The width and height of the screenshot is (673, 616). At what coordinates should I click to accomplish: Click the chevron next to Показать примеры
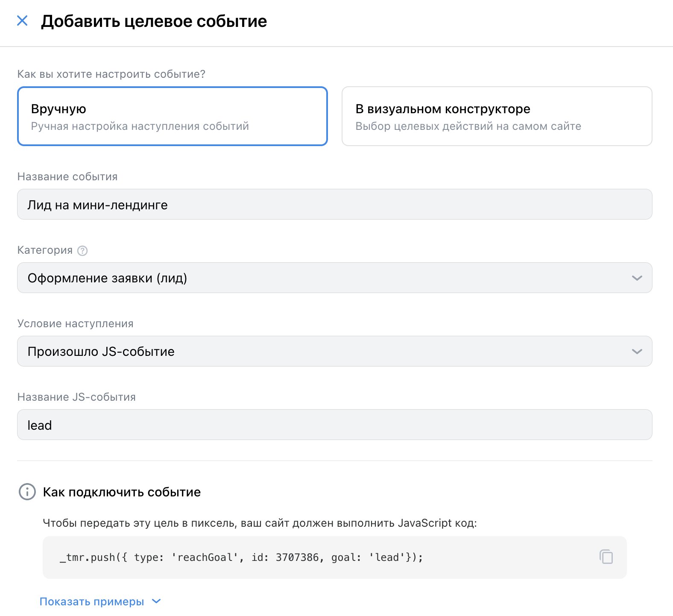click(x=157, y=601)
